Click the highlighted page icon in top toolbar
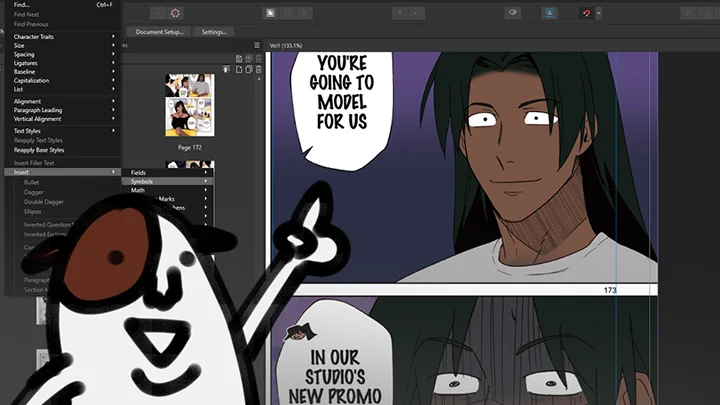The image size is (720, 405). [x=270, y=13]
